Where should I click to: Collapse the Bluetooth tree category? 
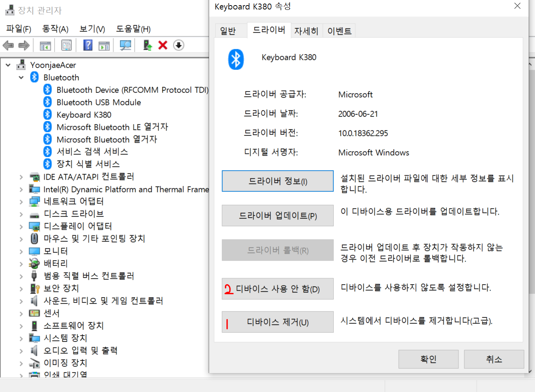pos(21,77)
